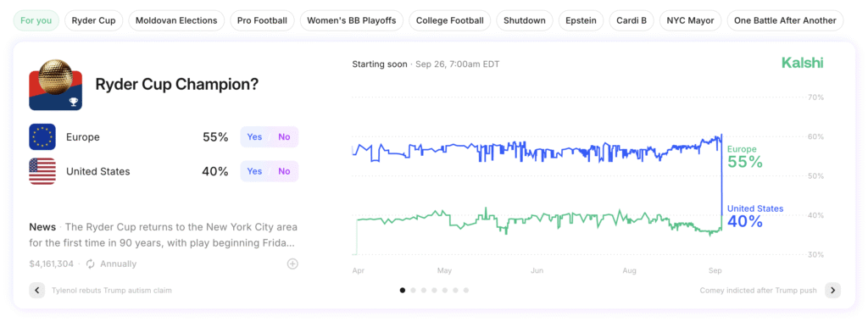Screen dimensions: 868x322
Task: Expand the truncated Ryder Cup news text
Action: [164, 235]
